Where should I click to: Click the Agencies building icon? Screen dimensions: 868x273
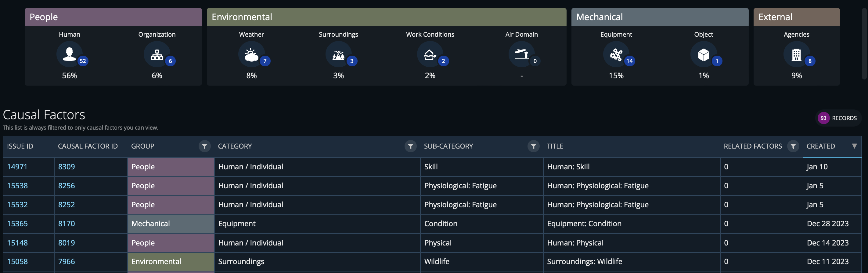point(796,54)
